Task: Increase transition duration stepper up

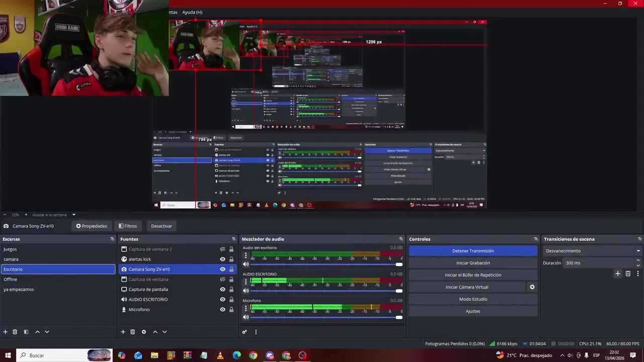Action: point(638,260)
